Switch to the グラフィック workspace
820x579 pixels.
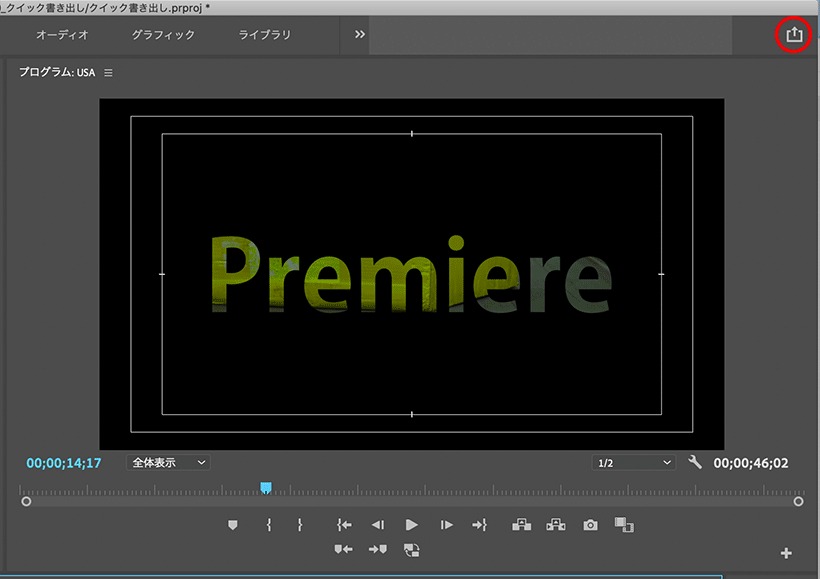tap(163, 35)
